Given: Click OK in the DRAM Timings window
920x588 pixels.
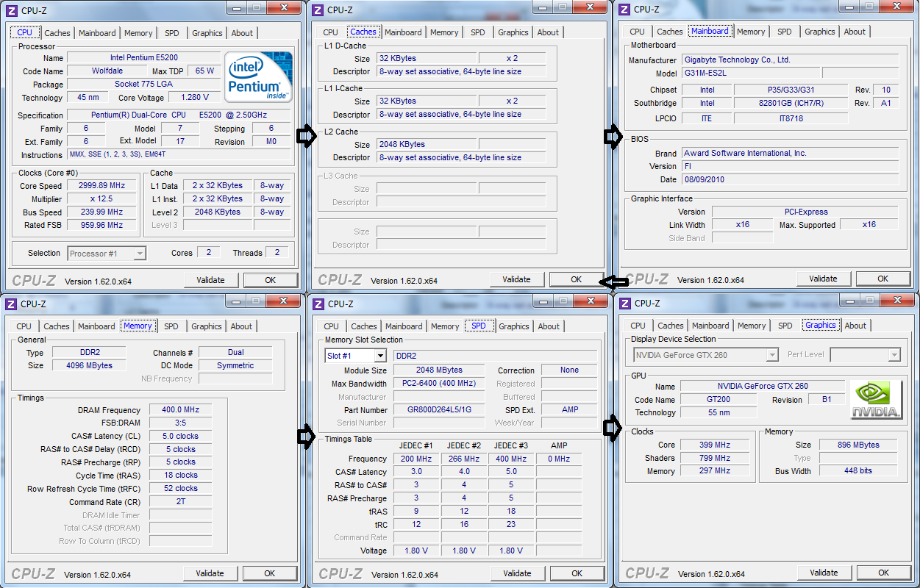Looking at the screenshot, I should 270,573.
